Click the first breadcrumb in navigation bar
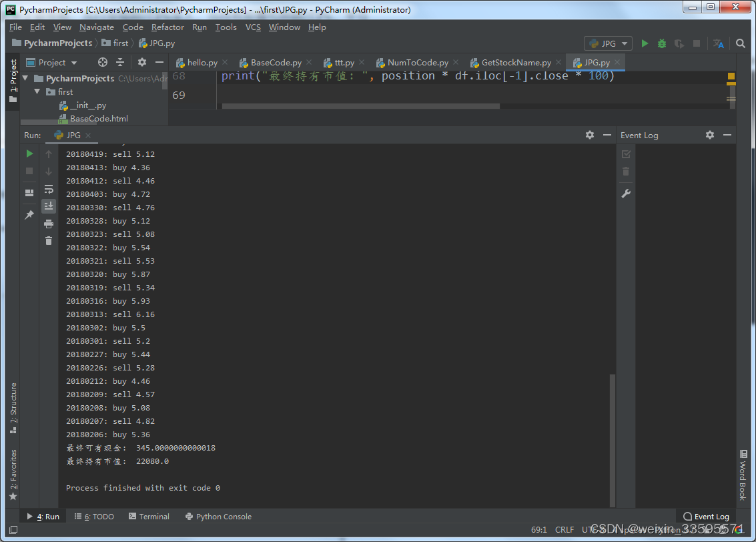Image resolution: width=756 pixels, height=542 pixels. (52, 43)
